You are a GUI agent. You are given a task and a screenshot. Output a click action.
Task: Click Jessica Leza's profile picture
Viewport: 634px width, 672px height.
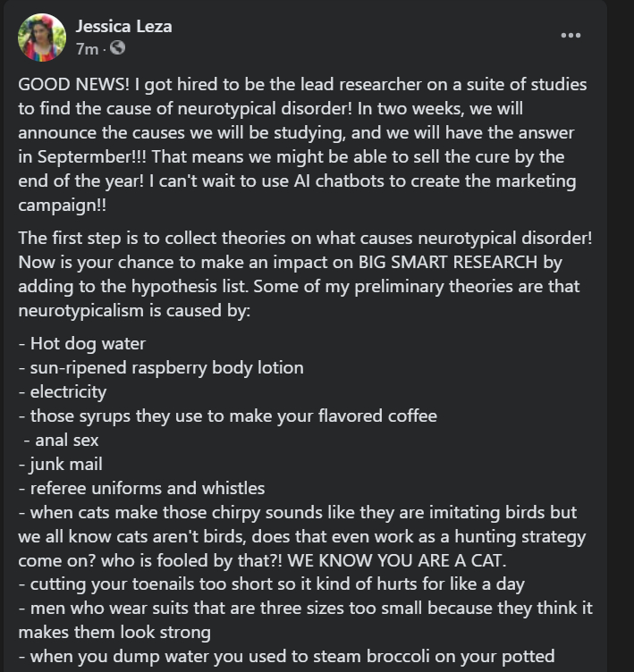coord(42,37)
